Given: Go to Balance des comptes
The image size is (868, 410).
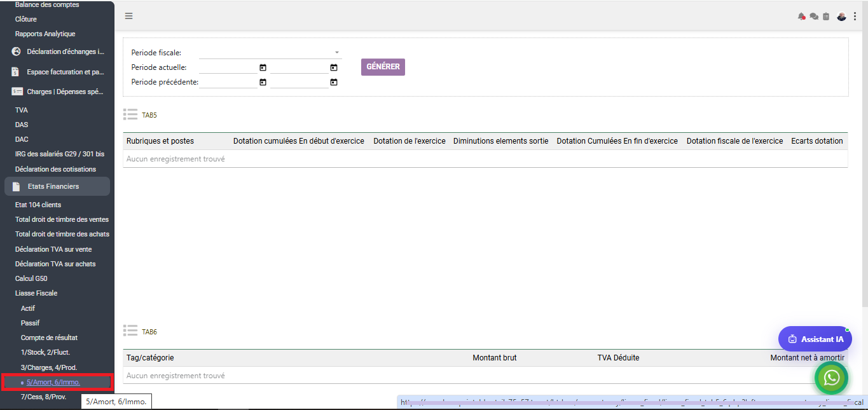Looking at the screenshot, I should tap(47, 4).
